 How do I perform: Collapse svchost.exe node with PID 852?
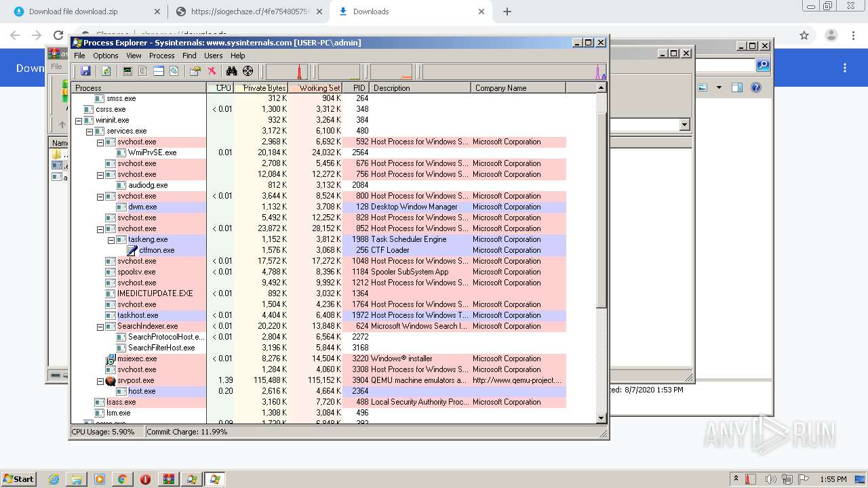(x=100, y=229)
